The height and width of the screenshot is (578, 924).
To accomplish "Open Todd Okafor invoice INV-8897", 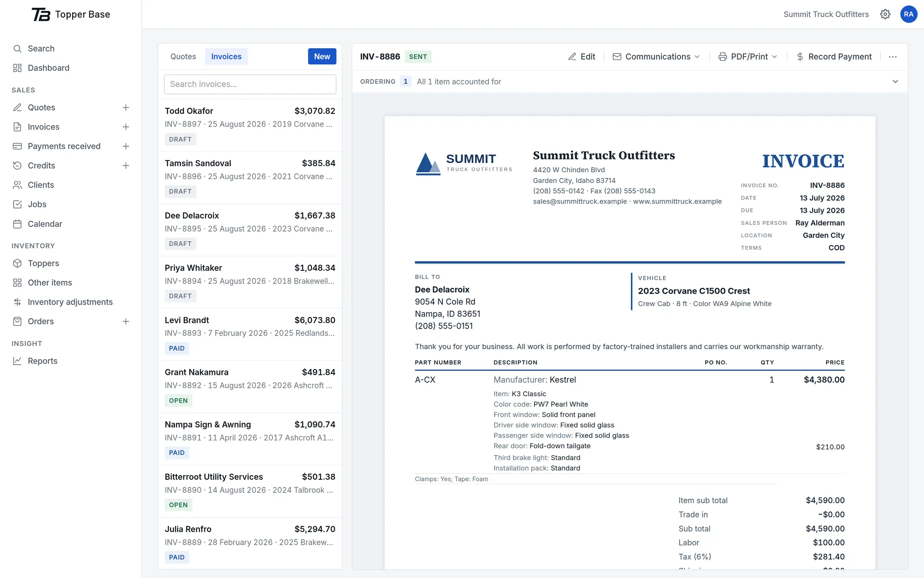I will 250,125.
